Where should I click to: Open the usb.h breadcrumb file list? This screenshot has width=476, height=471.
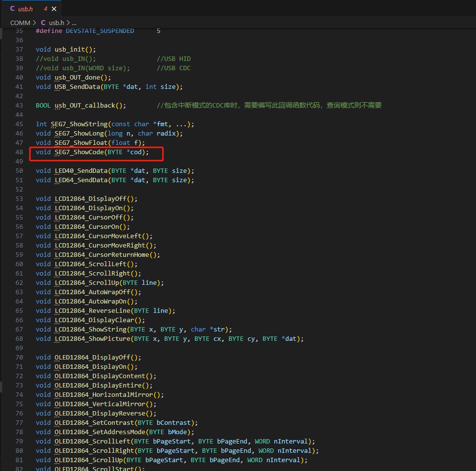click(56, 23)
